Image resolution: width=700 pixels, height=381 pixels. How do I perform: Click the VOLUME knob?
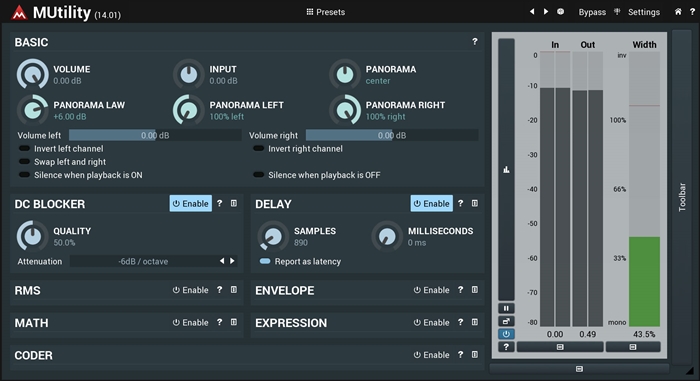[x=33, y=75]
